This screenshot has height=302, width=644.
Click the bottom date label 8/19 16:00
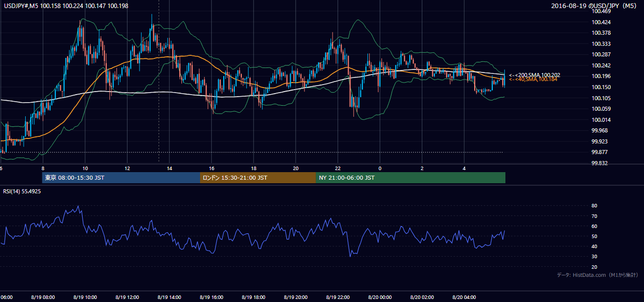click(x=211, y=297)
